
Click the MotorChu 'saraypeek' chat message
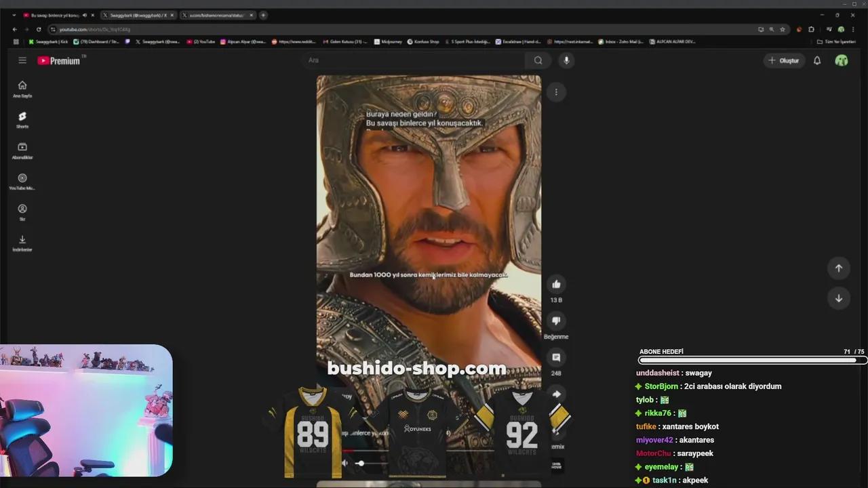tap(675, 453)
